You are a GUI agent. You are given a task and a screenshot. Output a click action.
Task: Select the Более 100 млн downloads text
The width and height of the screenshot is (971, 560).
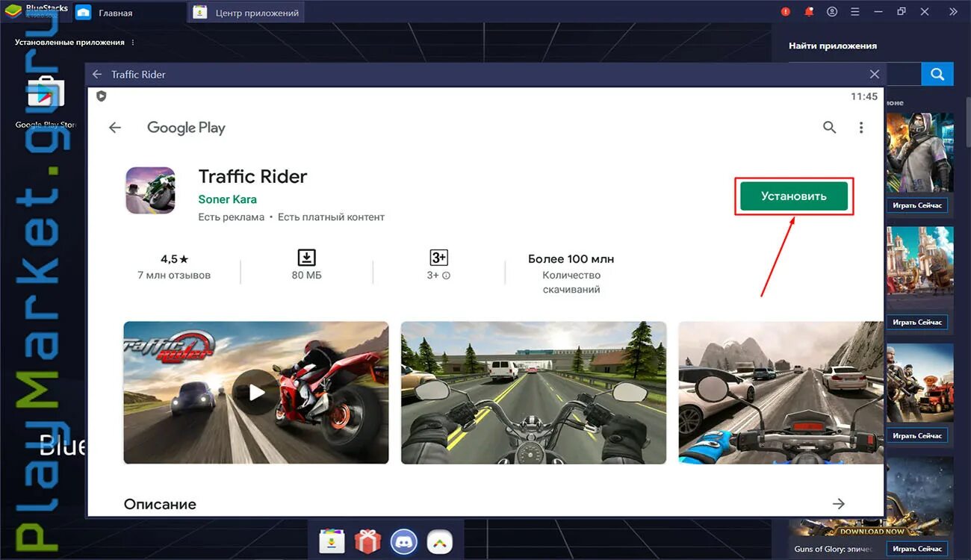pos(571,259)
